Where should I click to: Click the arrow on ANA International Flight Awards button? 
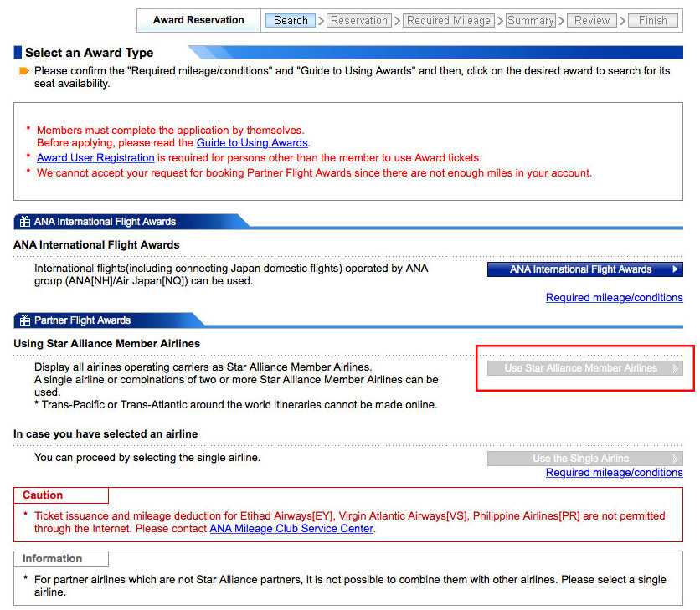pos(675,269)
